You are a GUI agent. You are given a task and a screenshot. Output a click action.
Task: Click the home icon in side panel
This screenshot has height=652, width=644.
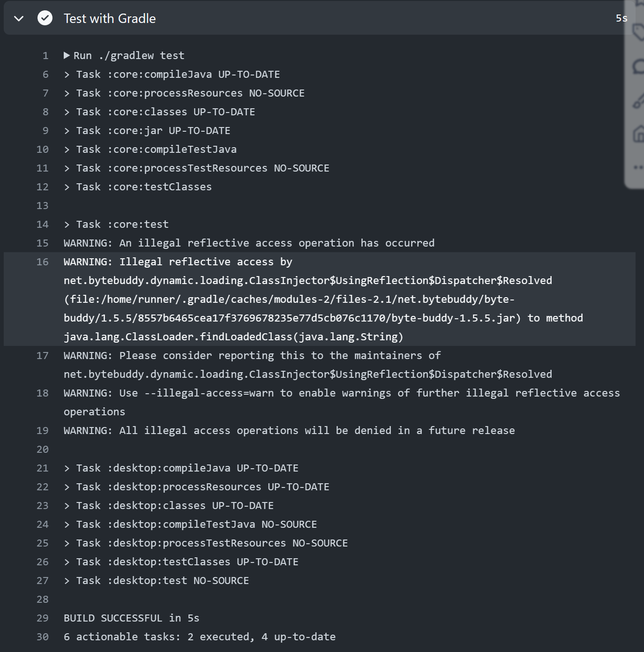[x=638, y=134]
